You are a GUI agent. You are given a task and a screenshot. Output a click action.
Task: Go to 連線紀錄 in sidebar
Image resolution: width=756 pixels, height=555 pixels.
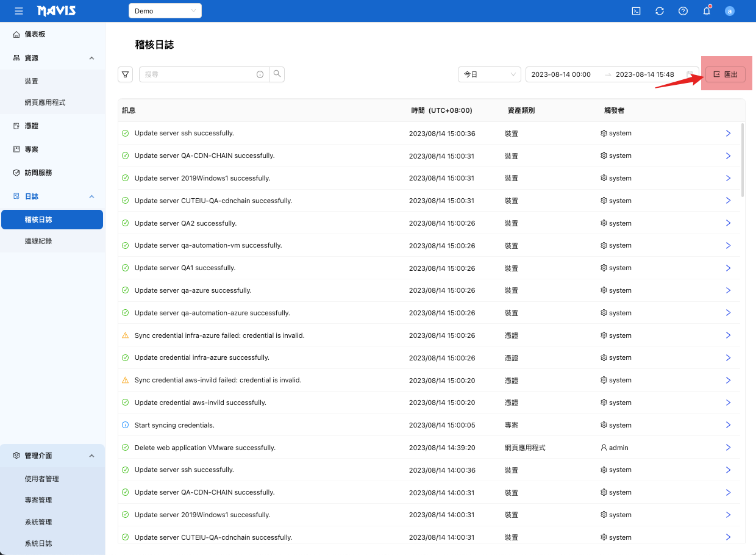tap(38, 241)
